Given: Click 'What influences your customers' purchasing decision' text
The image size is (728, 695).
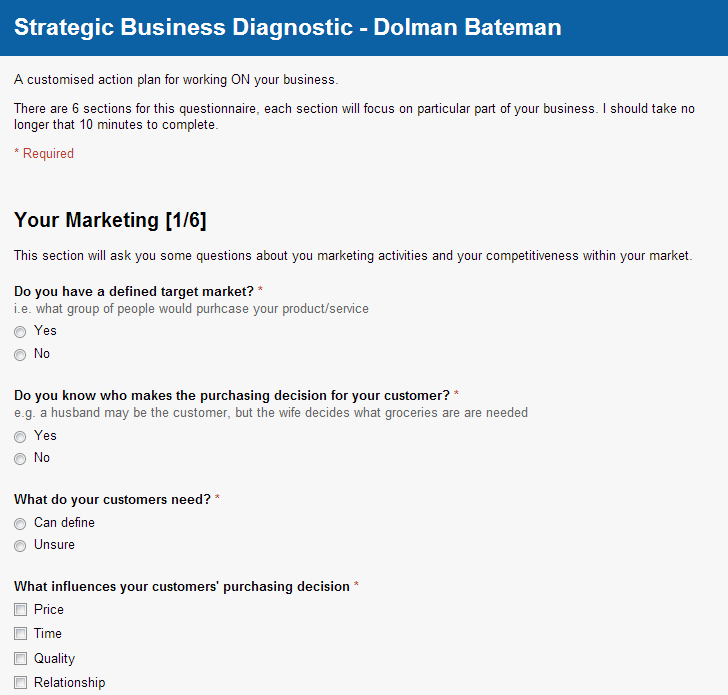Looking at the screenshot, I should pyautogui.click(x=182, y=586).
